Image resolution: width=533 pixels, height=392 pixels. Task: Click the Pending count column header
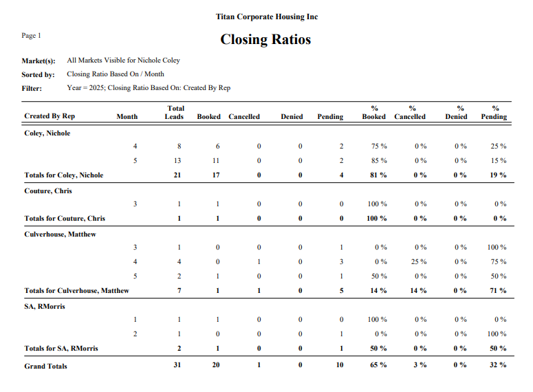pos(330,117)
